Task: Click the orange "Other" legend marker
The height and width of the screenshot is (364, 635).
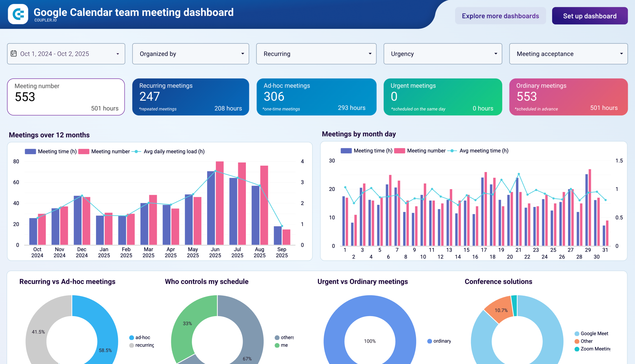Action: [x=577, y=341]
